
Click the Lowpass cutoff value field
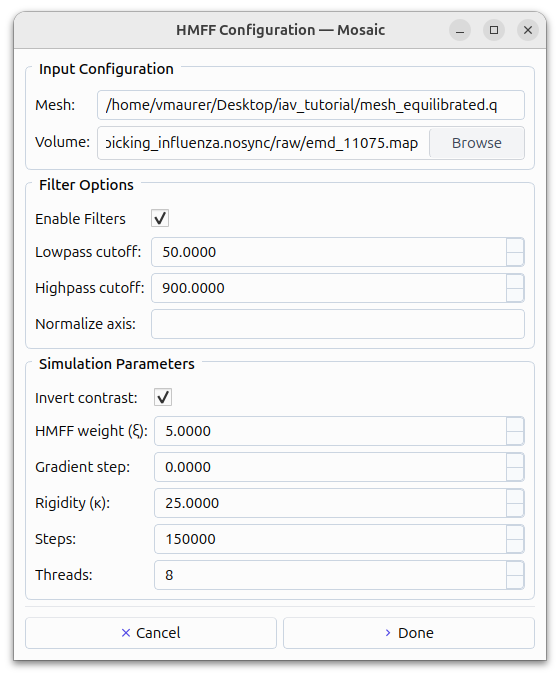329,252
